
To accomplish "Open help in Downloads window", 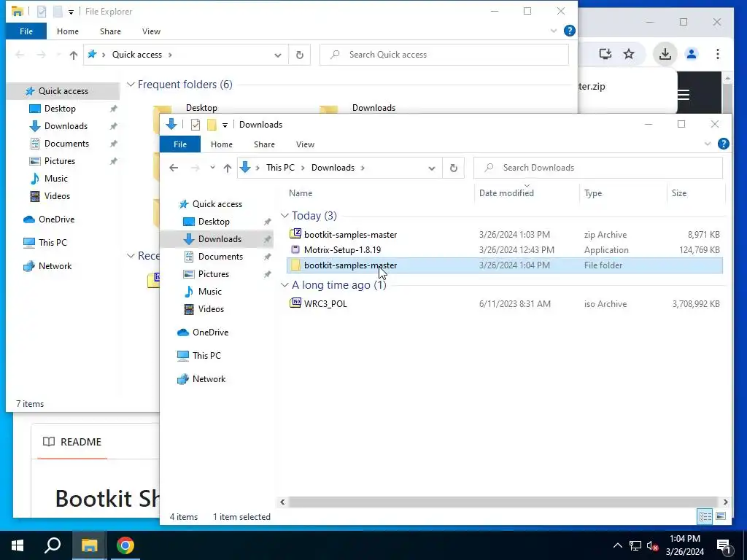I will coord(723,144).
